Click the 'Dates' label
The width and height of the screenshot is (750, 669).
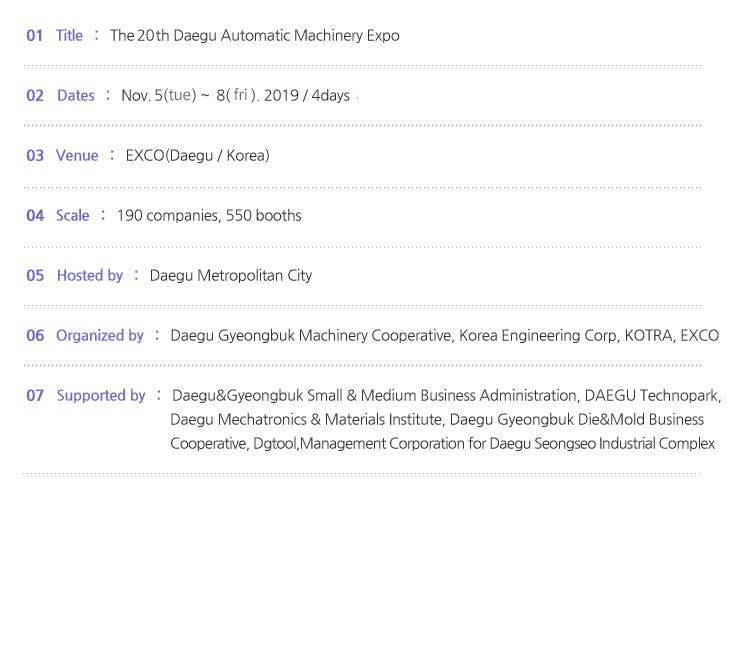76,95
